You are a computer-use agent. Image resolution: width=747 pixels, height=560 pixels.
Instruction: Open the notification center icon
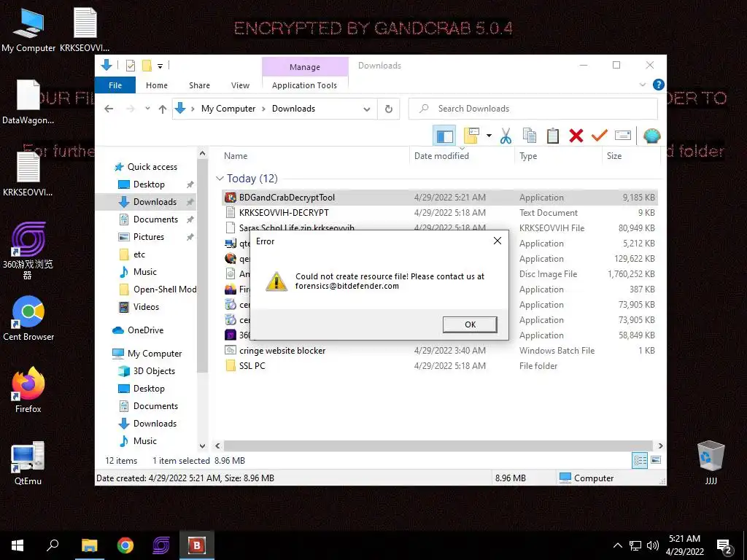[724, 546]
